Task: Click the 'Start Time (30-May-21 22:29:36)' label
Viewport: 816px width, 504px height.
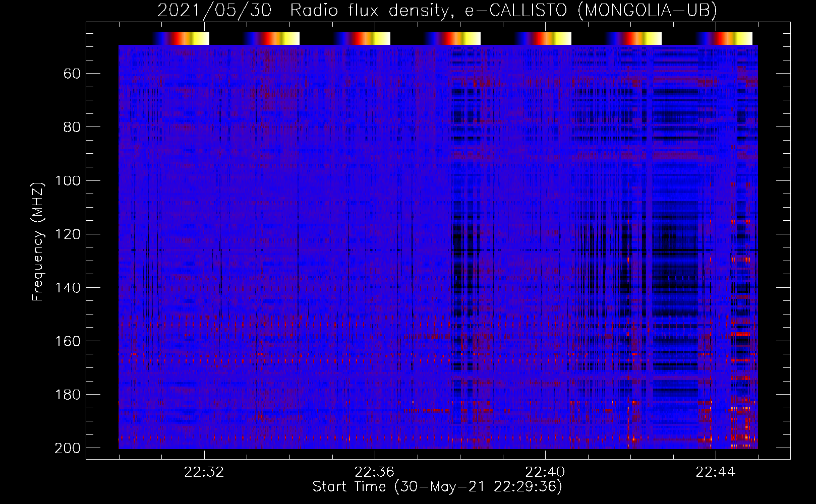Action: [x=437, y=487]
